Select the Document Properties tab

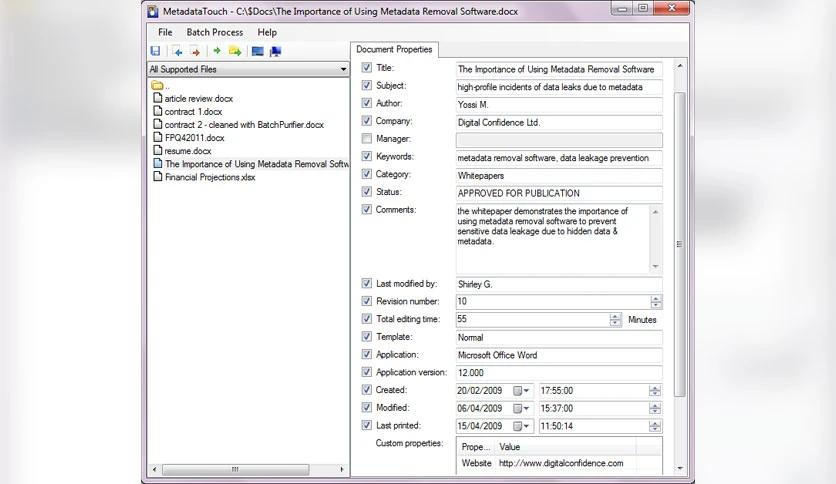pos(394,50)
